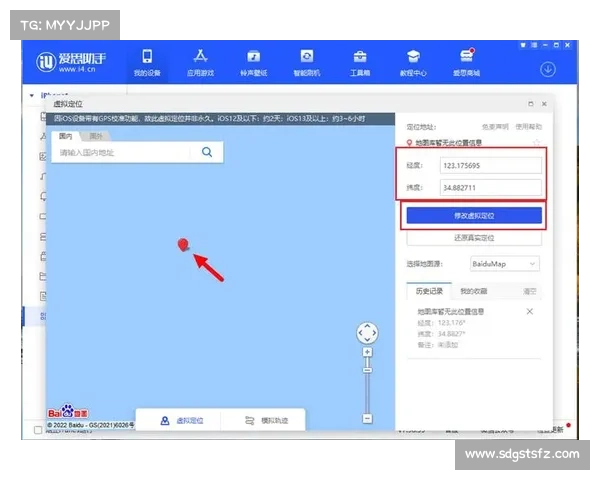This screenshot has width=600, height=480.
Task: Open the 免责声明 disclaimer link
Action: [x=495, y=127]
